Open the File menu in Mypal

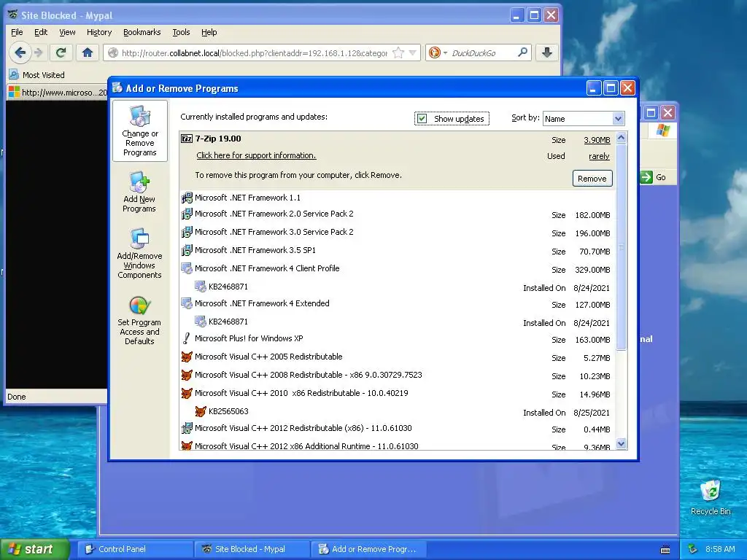(17, 32)
